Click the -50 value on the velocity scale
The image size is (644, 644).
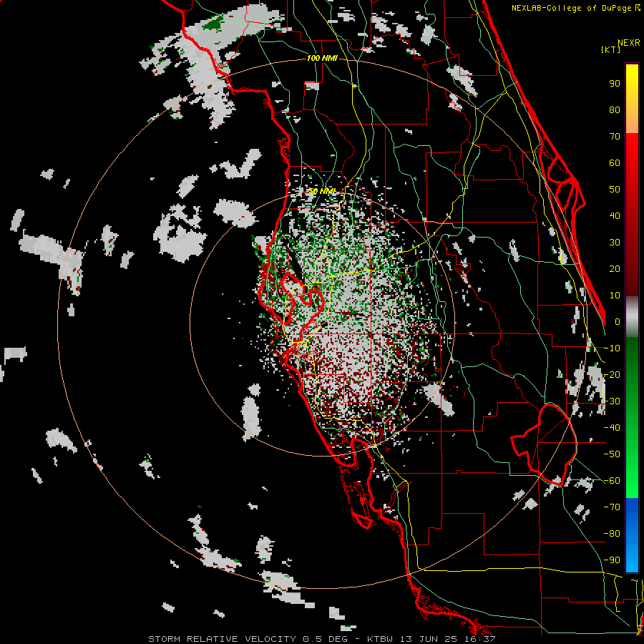tap(612, 454)
